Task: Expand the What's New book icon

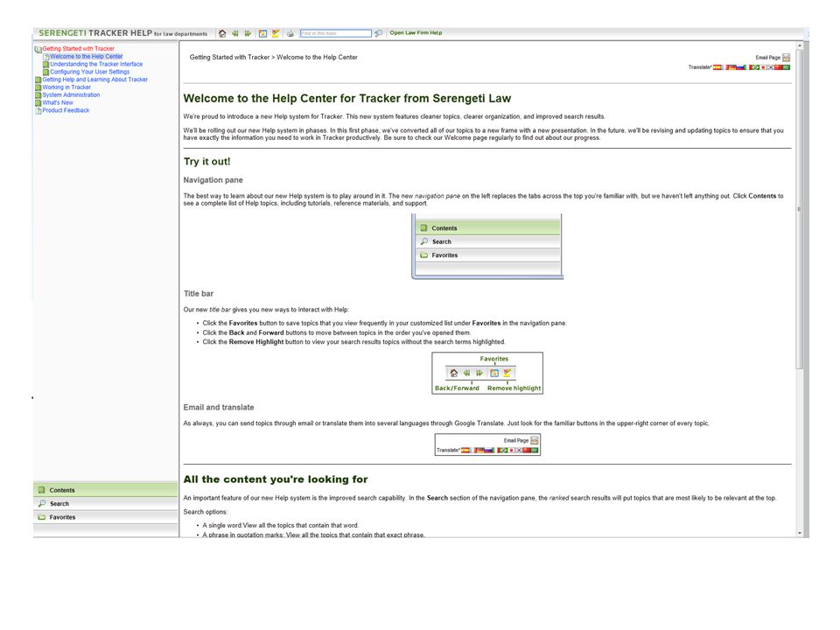Action: coord(38,103)
